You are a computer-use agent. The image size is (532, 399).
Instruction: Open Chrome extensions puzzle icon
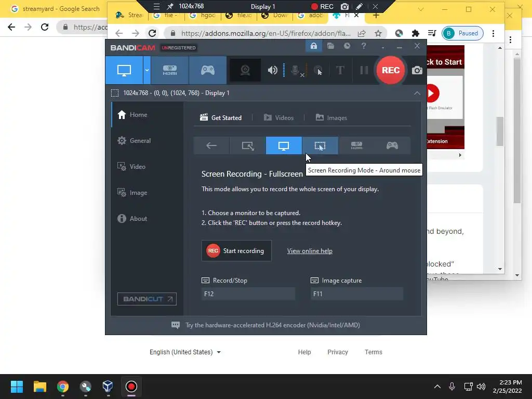(415, 33)
